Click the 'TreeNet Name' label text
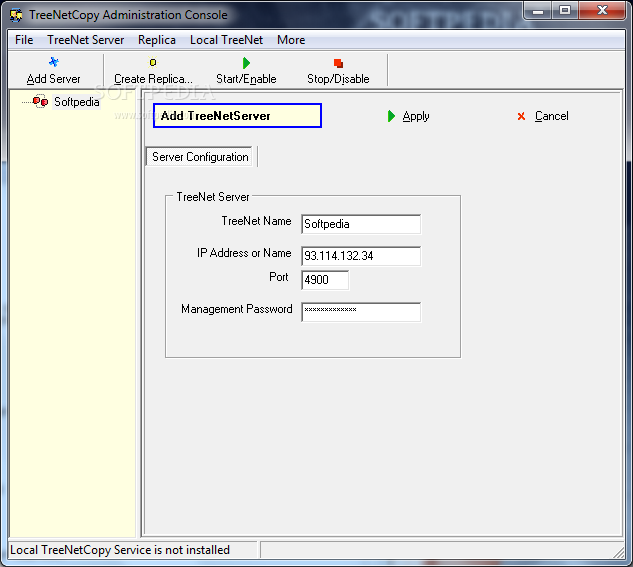Viewport: 633px width, 567px height. point(256,221)
